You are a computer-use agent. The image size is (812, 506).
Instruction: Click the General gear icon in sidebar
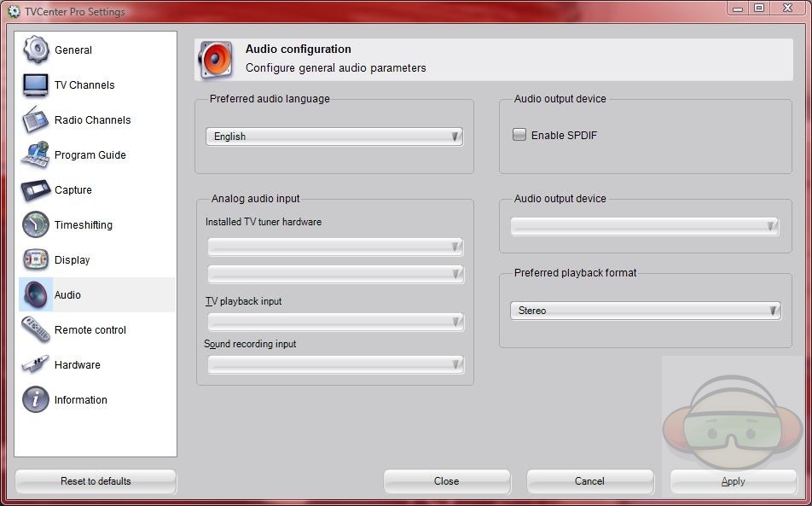coord(36,49)
